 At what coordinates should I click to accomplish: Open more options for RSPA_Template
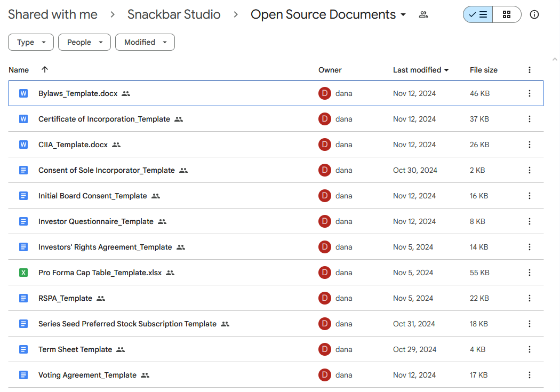point(530,298)
